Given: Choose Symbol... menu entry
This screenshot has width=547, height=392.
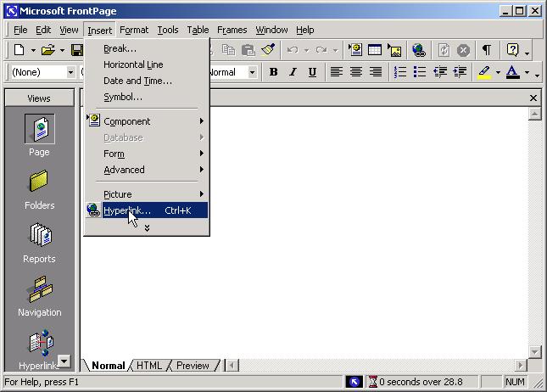Looking at the screenshot, I should click(x=147, y=97).
